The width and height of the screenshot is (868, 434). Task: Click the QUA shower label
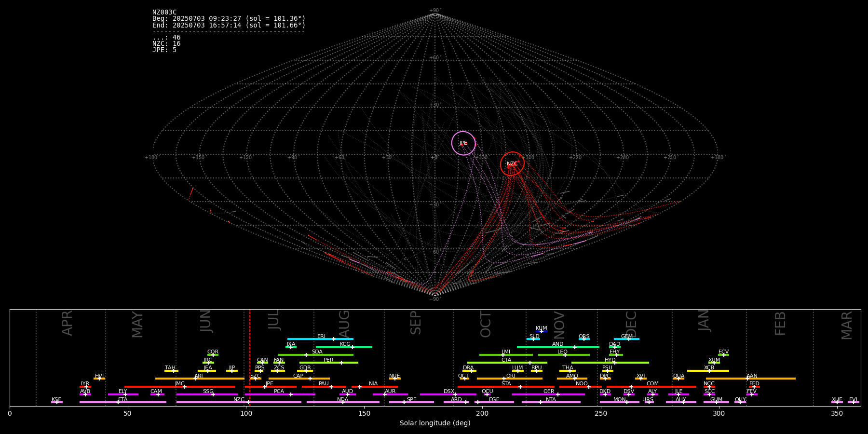click(x=679, y=376)
